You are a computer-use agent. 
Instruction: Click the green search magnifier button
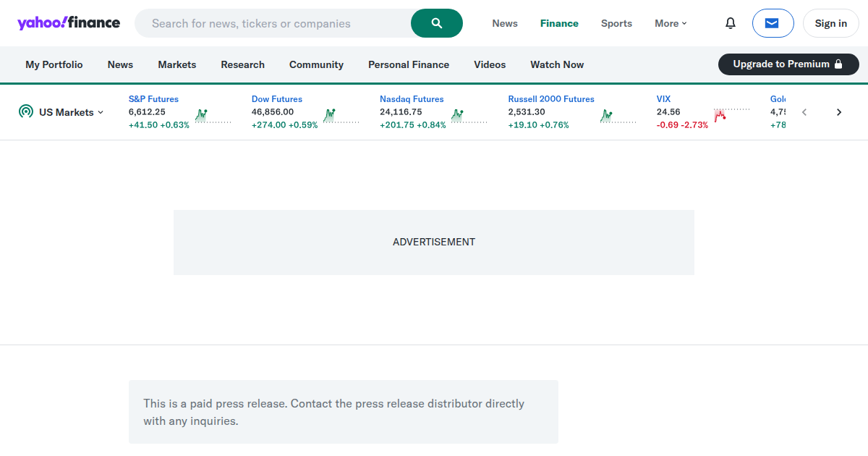[436, 23]
